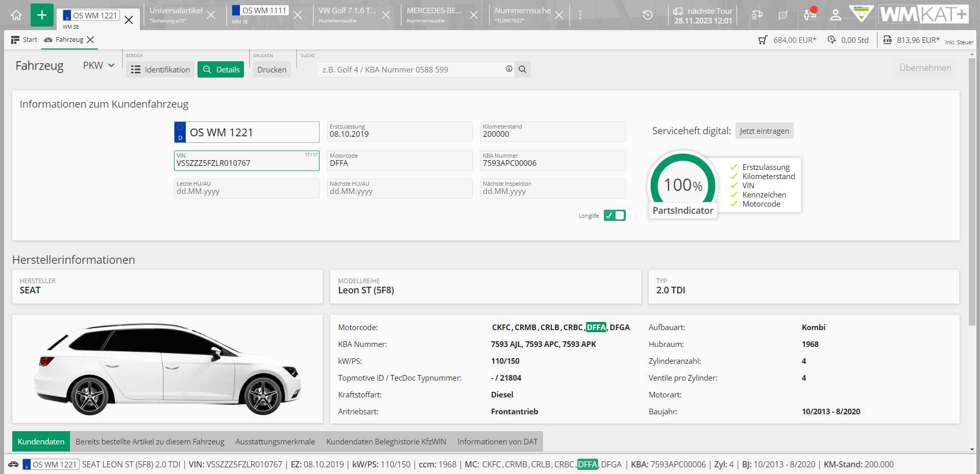Open the delivery truck documents icon
Screen dimensions: 980x474
(757, 15)
